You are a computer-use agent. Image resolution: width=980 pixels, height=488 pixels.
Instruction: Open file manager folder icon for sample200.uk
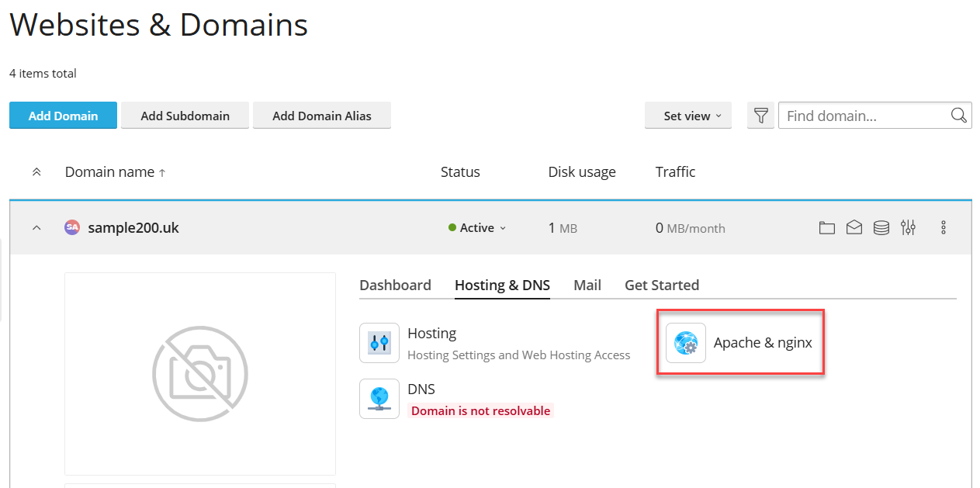827,227
